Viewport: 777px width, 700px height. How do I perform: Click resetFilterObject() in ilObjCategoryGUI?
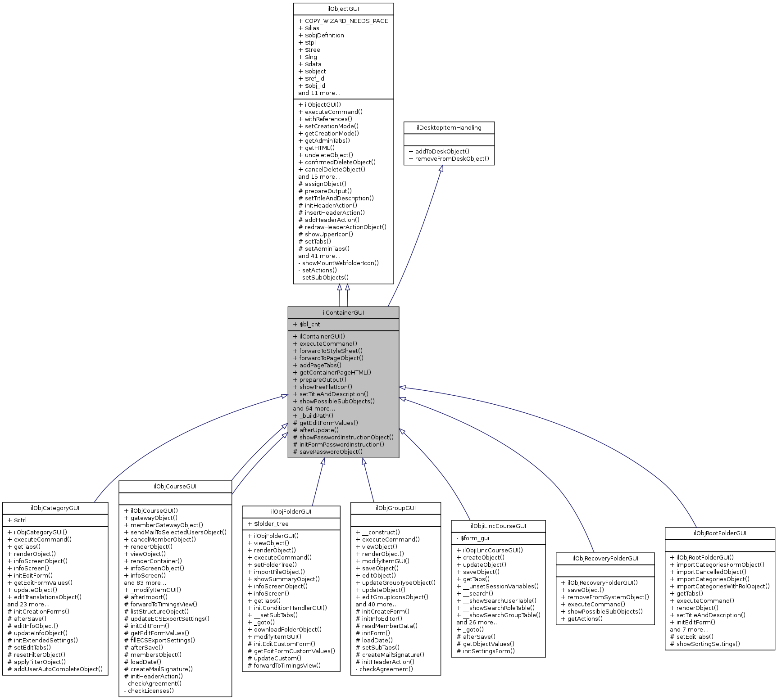[x=36, y=655]
